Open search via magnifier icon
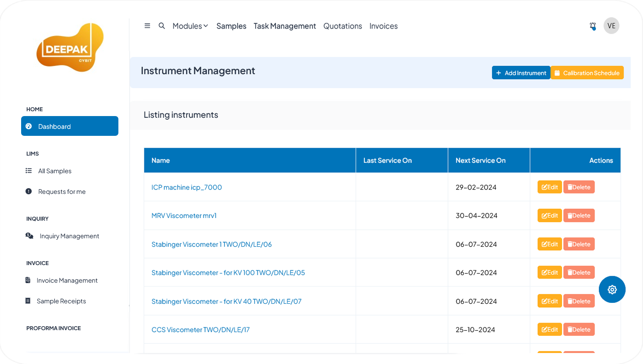This screenshot has height=364, width=643. click(x=162, y=26)
